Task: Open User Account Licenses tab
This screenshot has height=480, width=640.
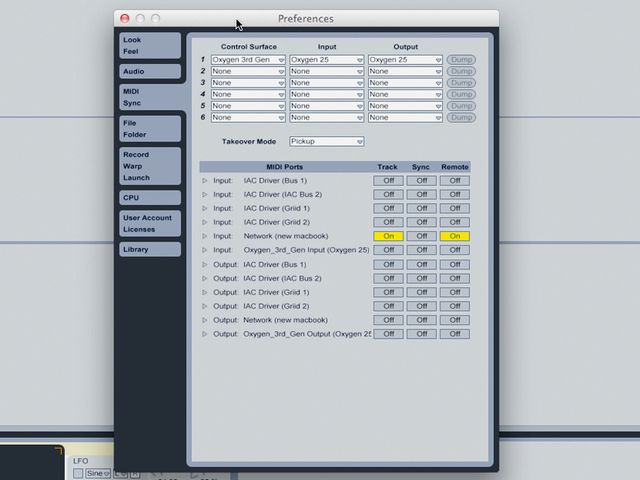Action: coord(150,223)
